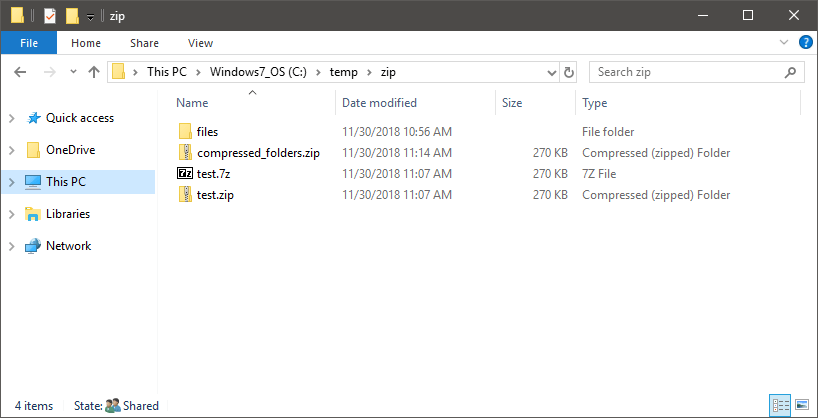Sort by the Size column header

click(x=512, y=103)
